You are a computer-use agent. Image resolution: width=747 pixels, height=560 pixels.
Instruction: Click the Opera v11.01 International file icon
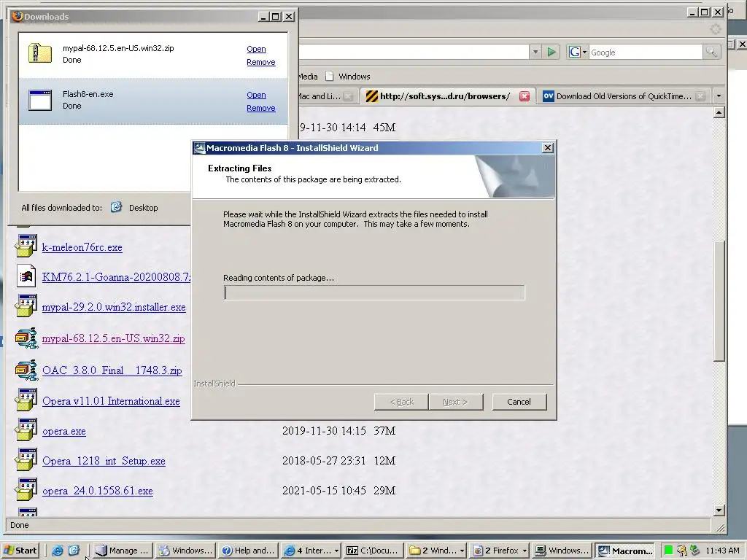(26, 400)
